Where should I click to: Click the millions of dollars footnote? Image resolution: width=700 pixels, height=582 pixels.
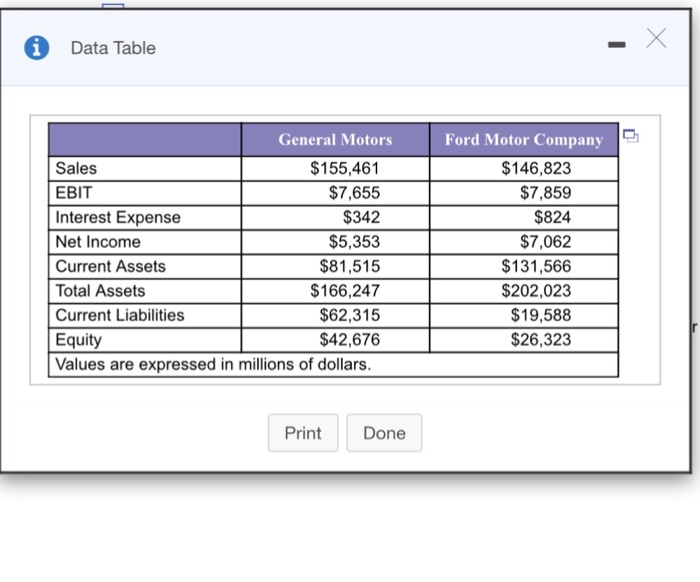click(213, 365)
